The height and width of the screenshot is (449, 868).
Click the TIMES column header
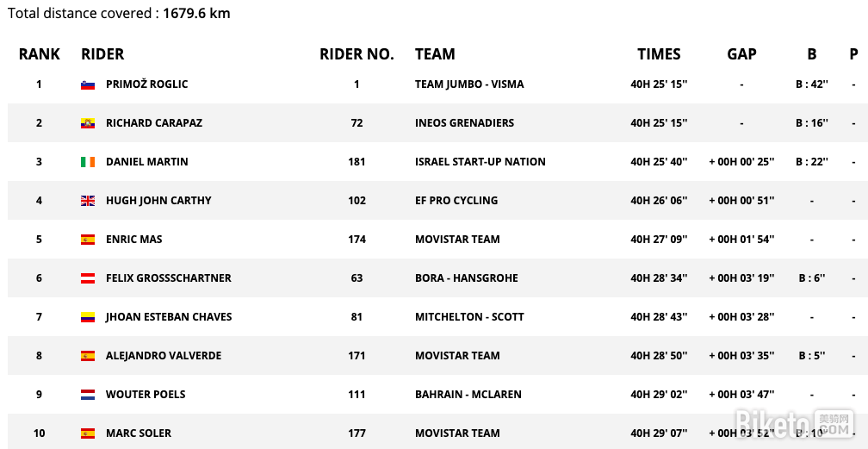click(x=659, y=54)
